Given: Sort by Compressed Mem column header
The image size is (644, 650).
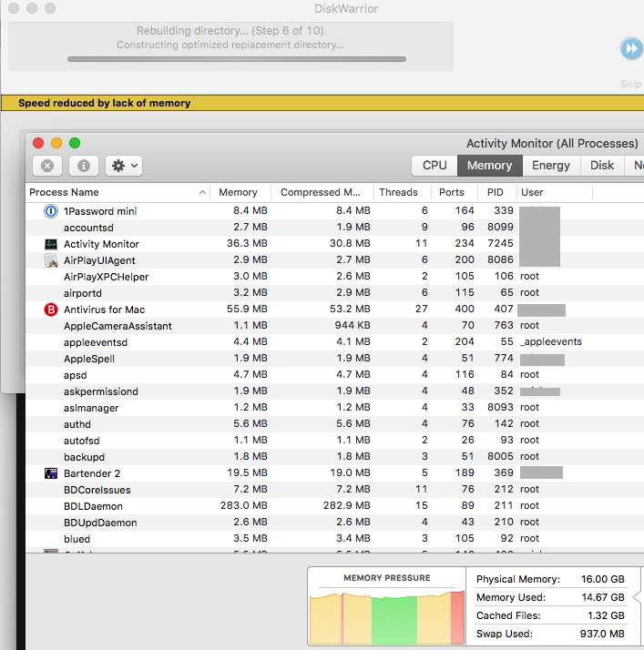Looking at the screenshot, I should pos(322,192).
